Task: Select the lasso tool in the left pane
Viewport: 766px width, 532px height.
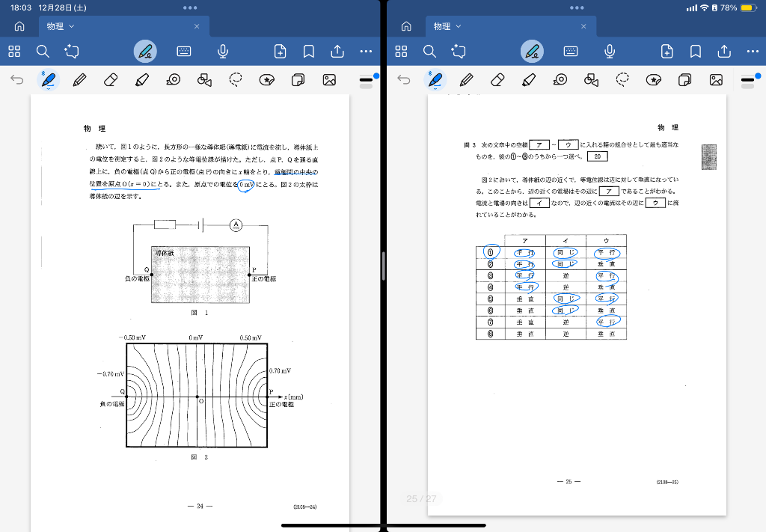Action: pos(236,79)
